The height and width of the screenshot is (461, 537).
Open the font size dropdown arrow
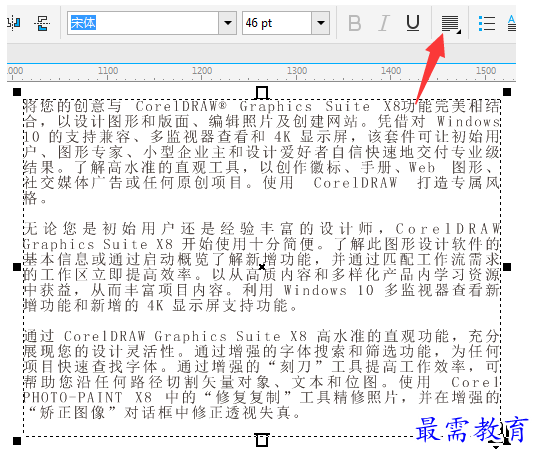321,23
